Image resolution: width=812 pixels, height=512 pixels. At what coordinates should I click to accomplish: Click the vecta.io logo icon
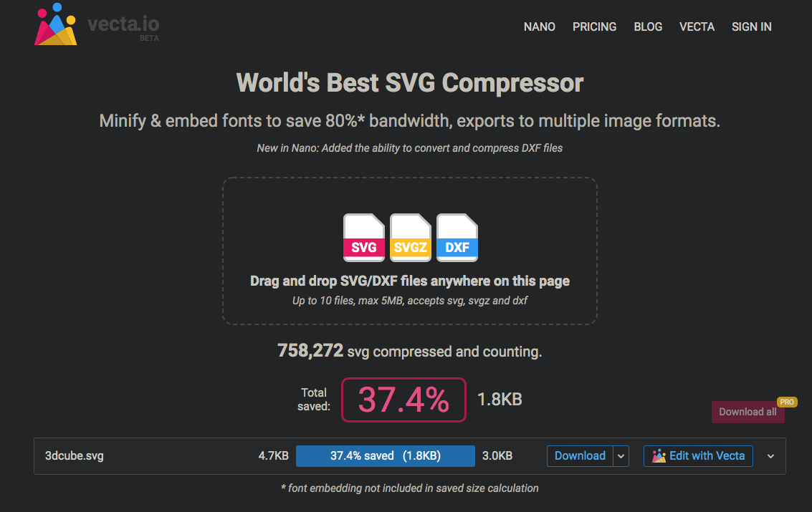55,24
